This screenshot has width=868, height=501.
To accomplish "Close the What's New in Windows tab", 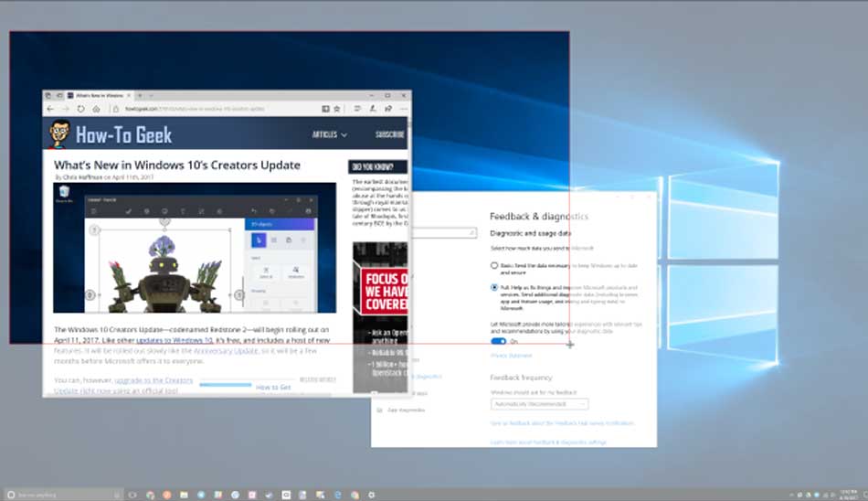I will tap(129, 95).
